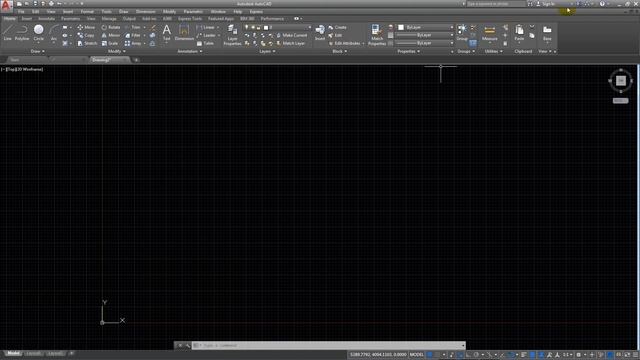Click Edit Attributes in Block panel
Image resolution: width=640 pixels, height=360 pixels.
344,43
